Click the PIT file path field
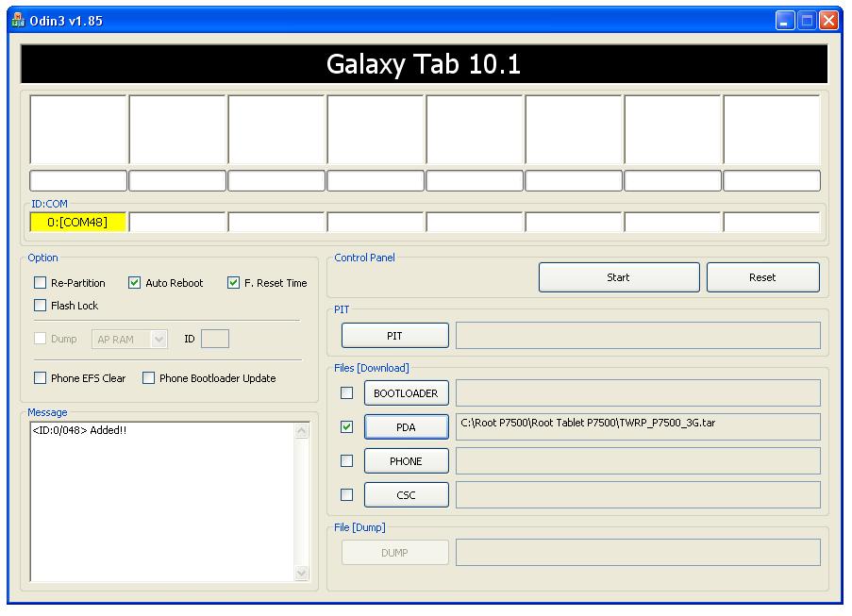This screenshot has width=852, height=616. click(638, 336)
